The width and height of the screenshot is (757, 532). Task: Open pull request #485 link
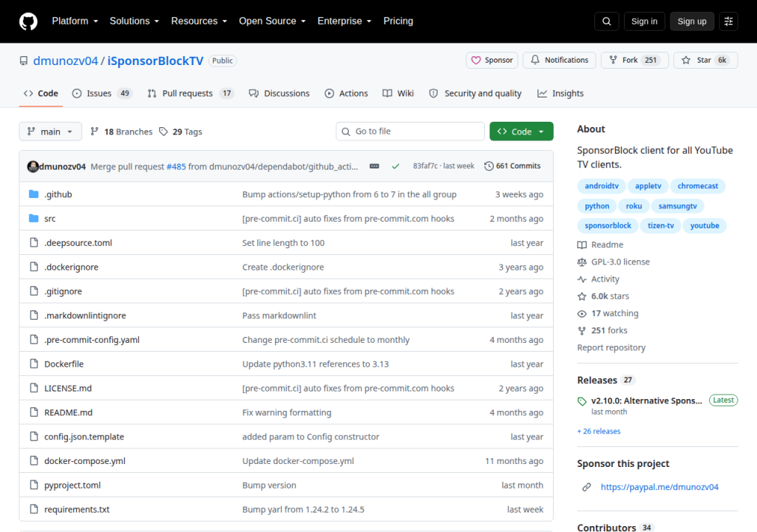pyautogui.click(x=176, y=166)
